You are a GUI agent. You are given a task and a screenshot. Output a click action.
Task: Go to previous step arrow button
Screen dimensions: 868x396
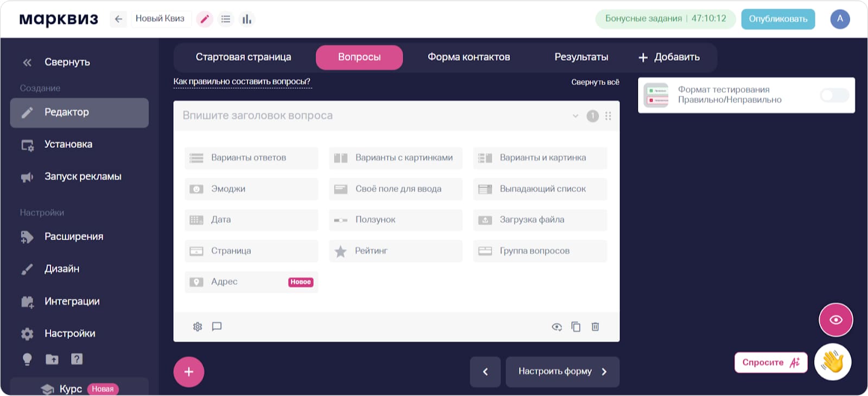point(486,372)
